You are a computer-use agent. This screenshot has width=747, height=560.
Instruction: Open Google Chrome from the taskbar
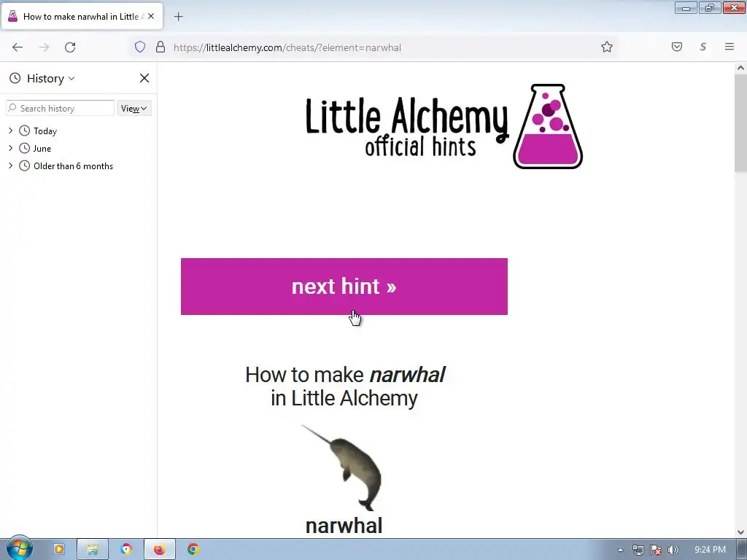pyautogui.click(x=193, y=549)
